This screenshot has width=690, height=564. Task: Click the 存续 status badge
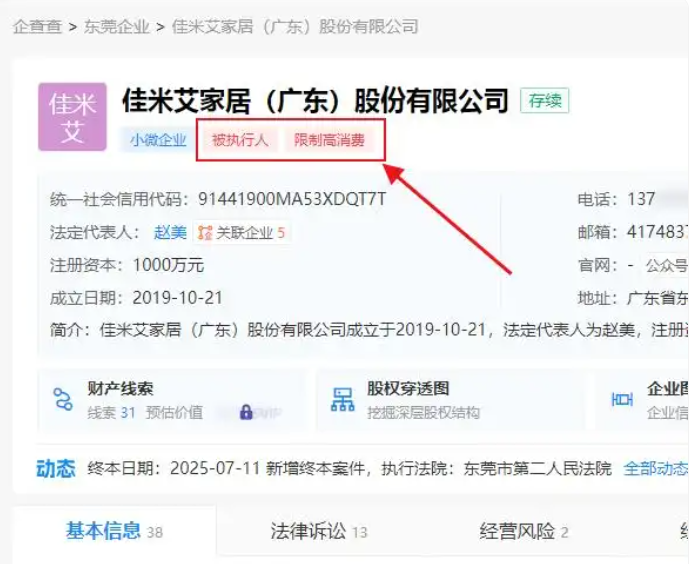click(545, 100)
